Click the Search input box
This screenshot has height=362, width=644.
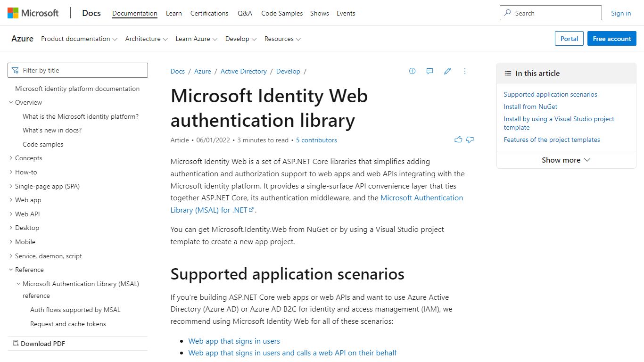(x=551, y=13)
